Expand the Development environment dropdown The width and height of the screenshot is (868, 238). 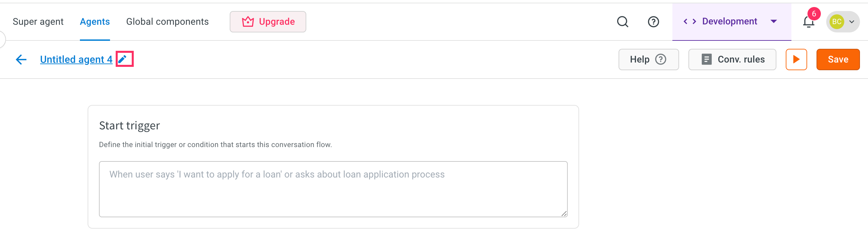[774, 21]
